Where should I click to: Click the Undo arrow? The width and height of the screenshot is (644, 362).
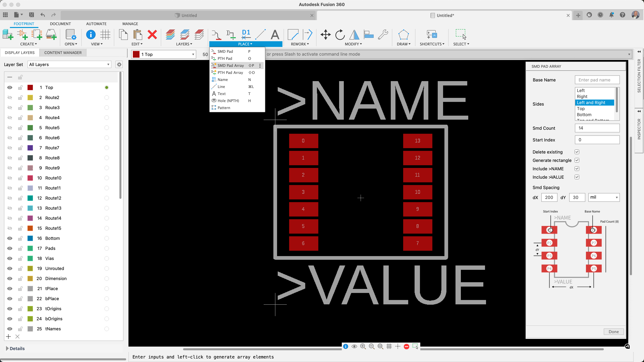[43, 15]
